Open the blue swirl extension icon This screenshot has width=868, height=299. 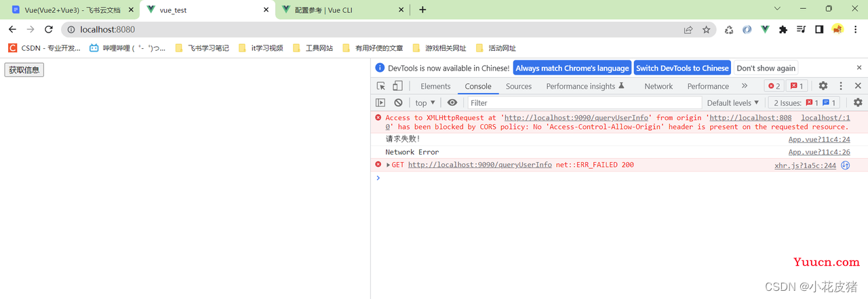[747, 29]
